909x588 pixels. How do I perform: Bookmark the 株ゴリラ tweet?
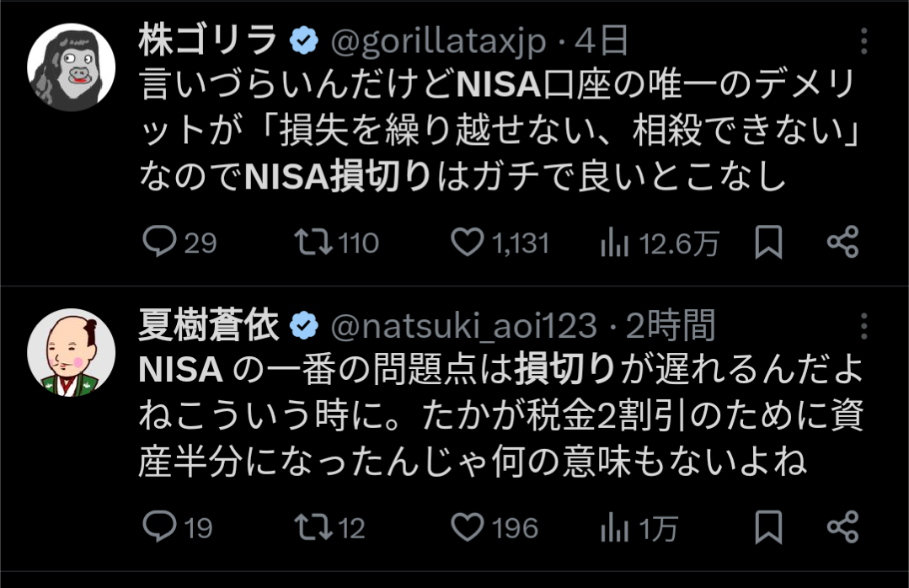click(x=767, y=243)
